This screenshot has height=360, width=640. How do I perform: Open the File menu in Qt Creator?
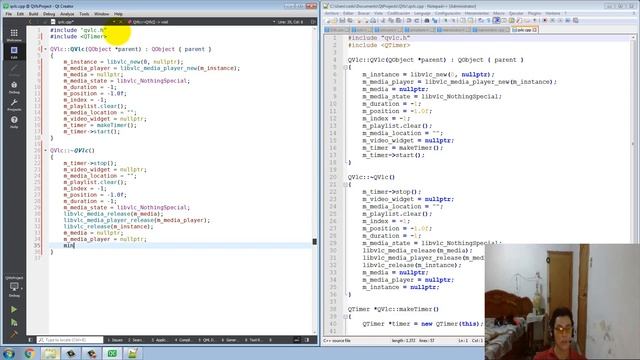(x=8, y=14)
